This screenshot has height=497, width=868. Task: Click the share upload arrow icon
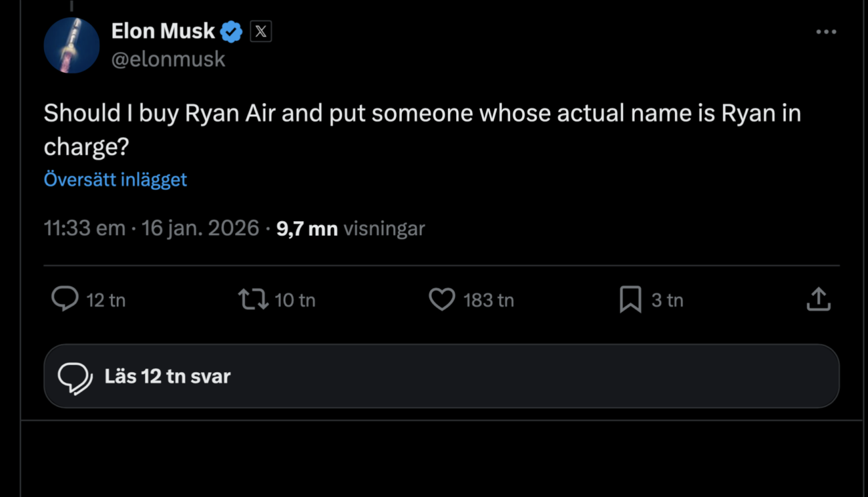coord(818,299)
